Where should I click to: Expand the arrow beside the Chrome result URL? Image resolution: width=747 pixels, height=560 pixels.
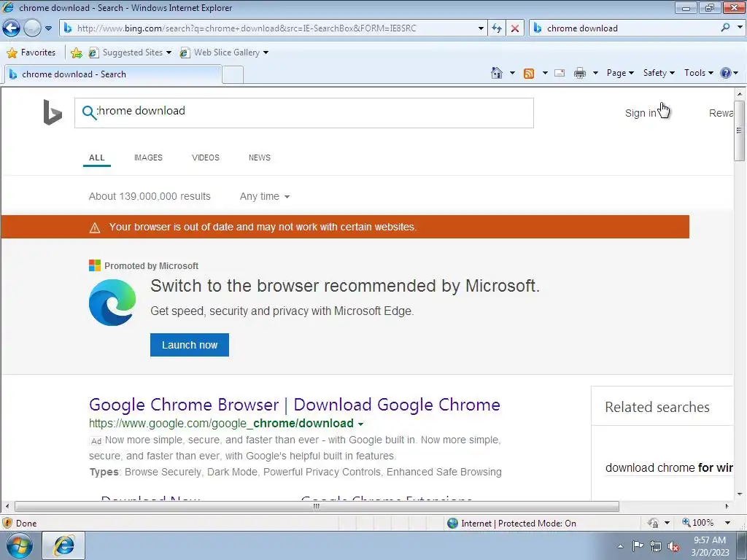pyautogui.click(x=360, y=424)
